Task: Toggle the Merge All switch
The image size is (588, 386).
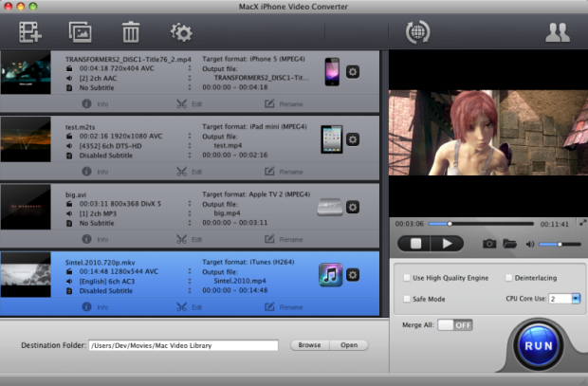Action: 455,325
